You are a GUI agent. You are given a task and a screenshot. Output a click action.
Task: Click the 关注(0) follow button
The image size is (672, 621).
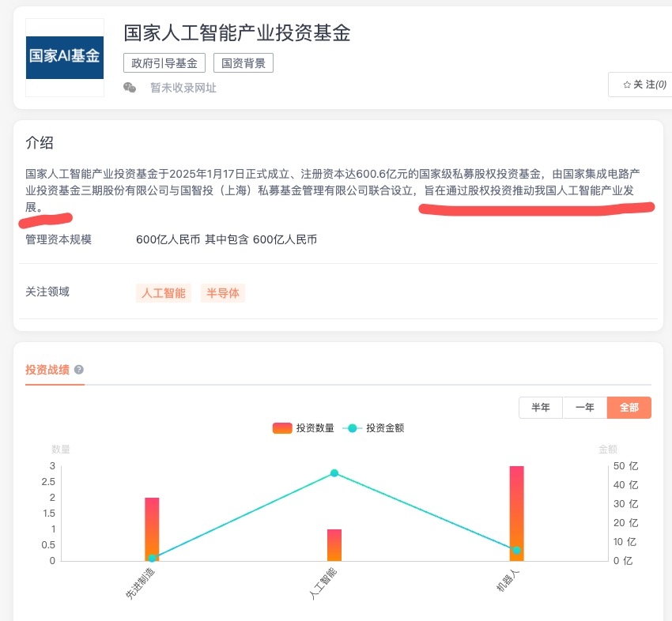coord(640,85)
